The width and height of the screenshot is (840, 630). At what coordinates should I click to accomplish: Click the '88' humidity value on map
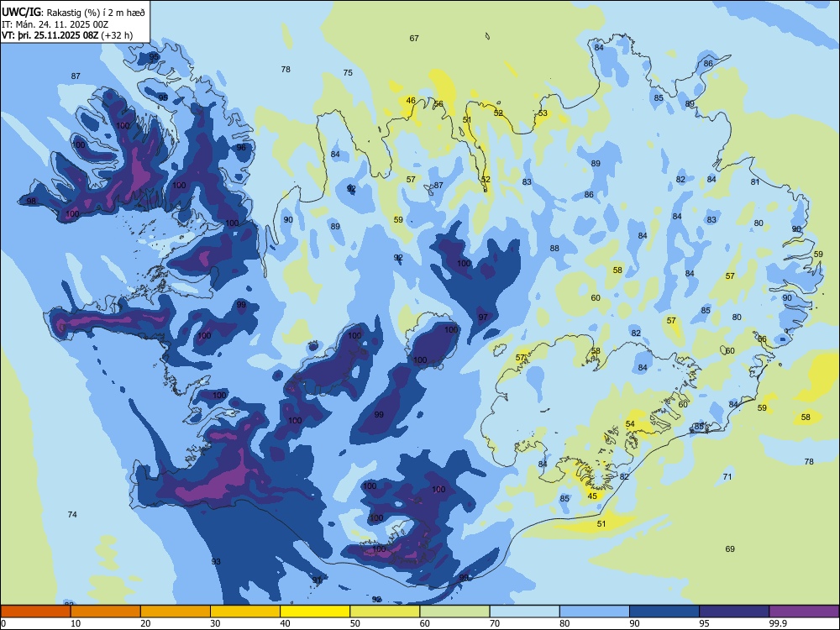(554, 248)
